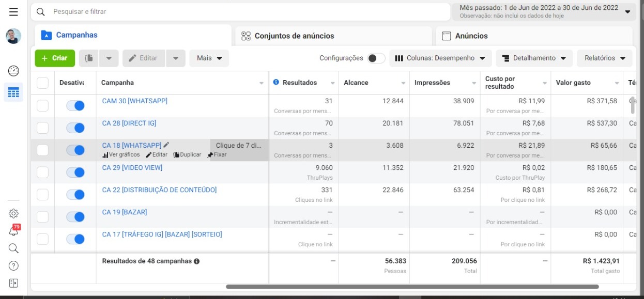The width and height of the screenshot is (644, 299).
Task: Check the box for CA 29 [VIDEO VIEW]
Action: 42,172
